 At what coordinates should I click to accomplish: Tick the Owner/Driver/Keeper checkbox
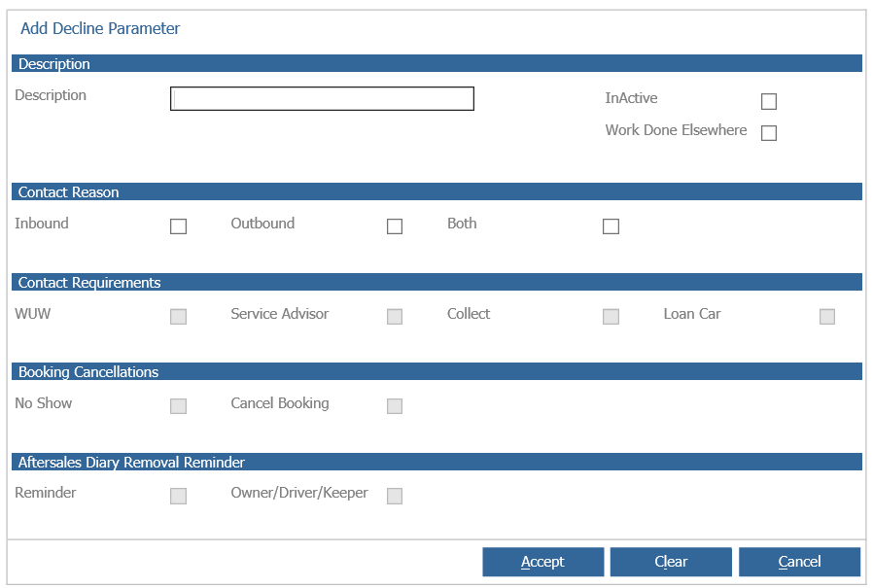394,496
